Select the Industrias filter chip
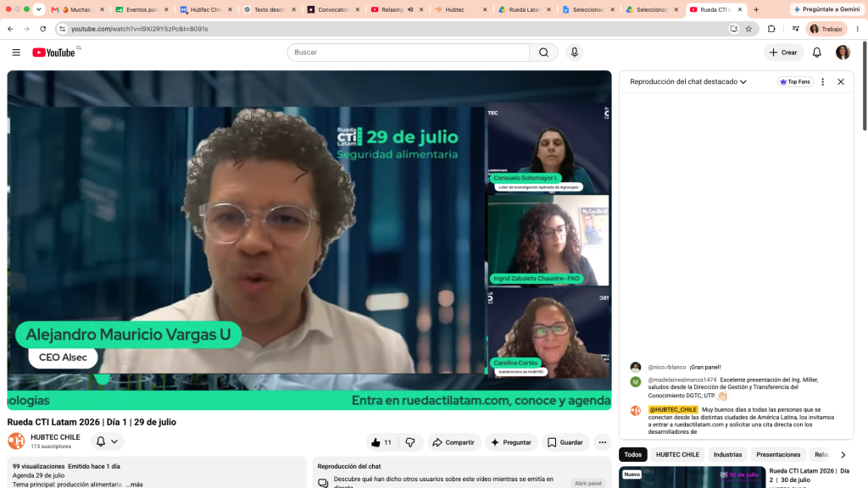Image resolution: width=868 pixels, height=488 pixels. pos(727,455)
